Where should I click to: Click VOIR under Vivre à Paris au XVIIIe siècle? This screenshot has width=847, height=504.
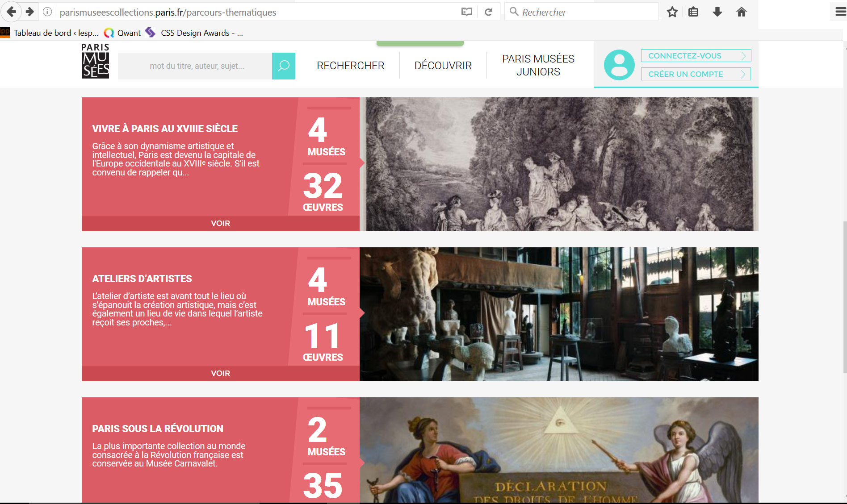(x=221, y=223)
